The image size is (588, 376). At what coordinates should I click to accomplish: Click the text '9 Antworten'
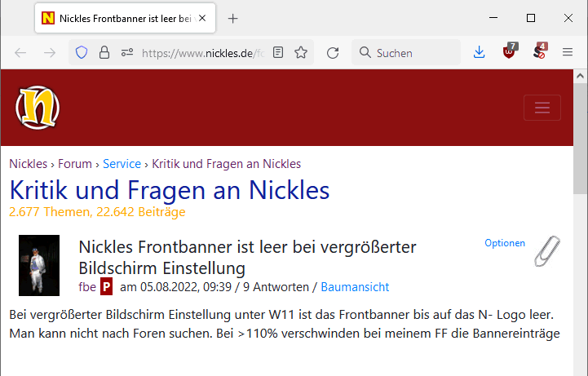276,287
